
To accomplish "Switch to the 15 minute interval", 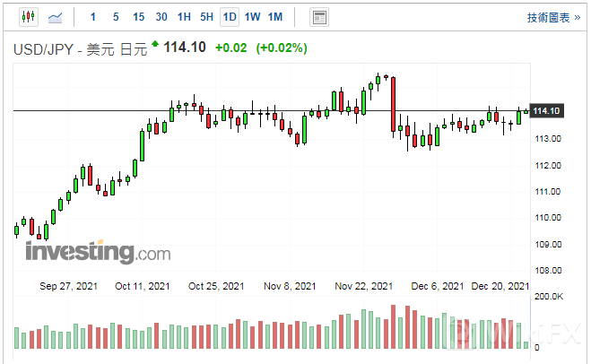I will tap(138, 17).
